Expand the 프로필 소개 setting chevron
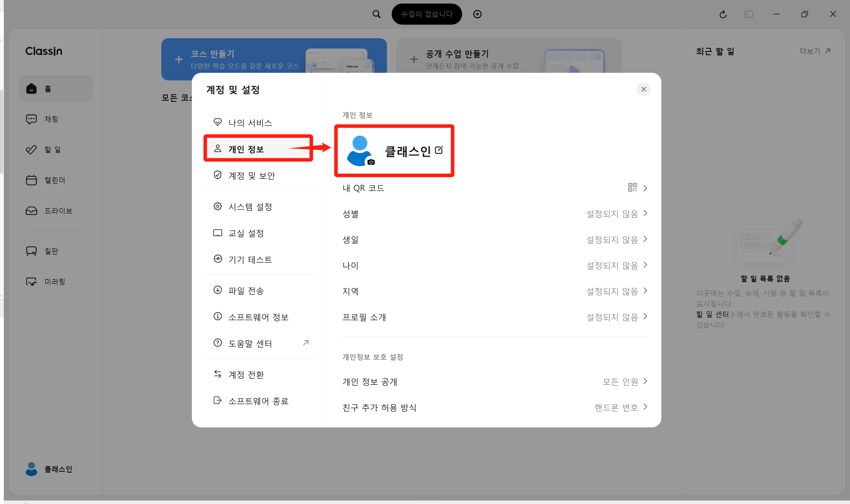This screenshot has height=504, width=850. click(x=645, y=316)
